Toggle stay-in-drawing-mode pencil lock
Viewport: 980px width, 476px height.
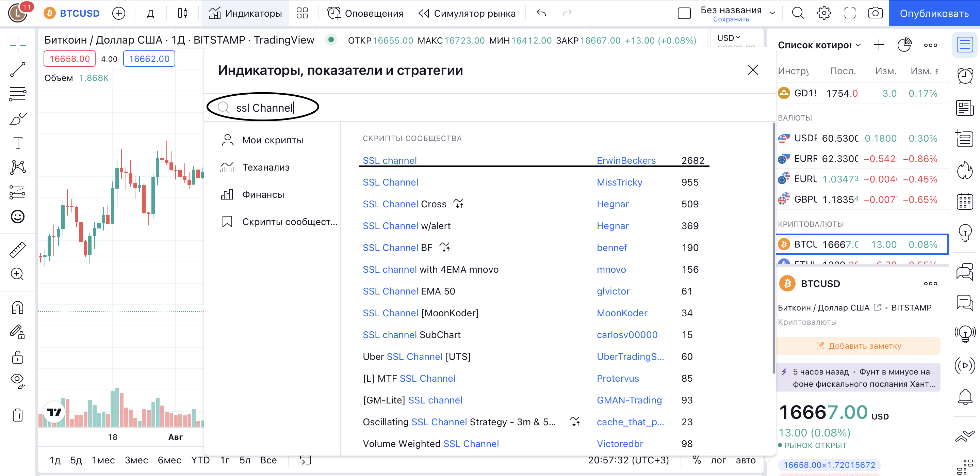pos(17,332)
